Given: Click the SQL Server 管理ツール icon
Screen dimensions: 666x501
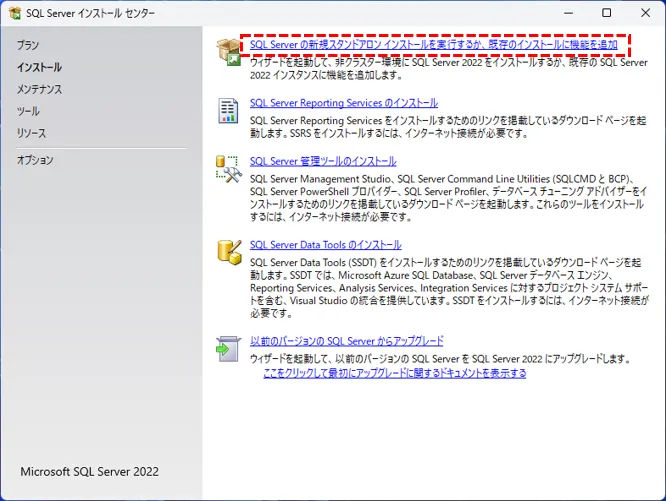Looking at the screenshot, I should (229, 167).
